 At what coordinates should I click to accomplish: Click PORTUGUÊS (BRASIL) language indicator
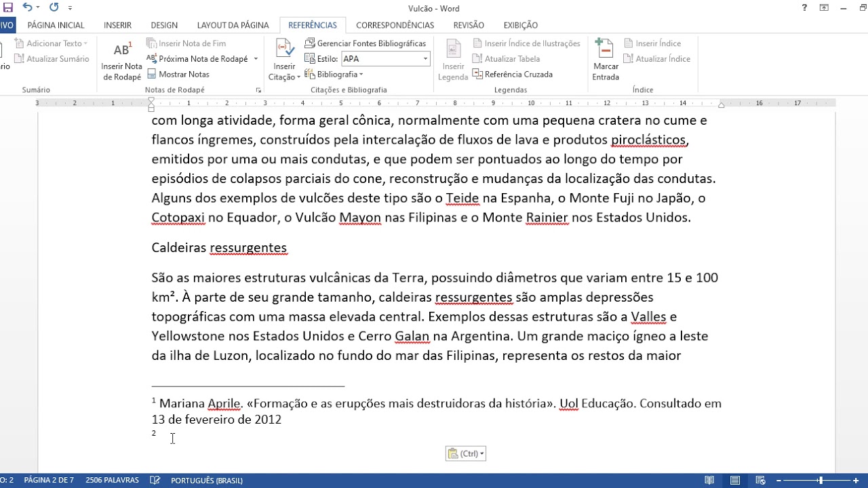click(x=207, y=481)
